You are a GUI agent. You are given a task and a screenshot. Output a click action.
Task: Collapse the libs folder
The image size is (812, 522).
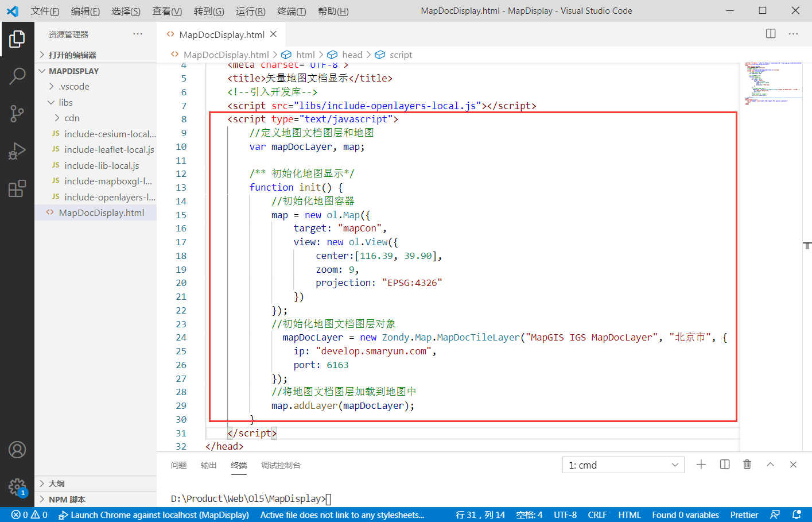coord(95,102)
